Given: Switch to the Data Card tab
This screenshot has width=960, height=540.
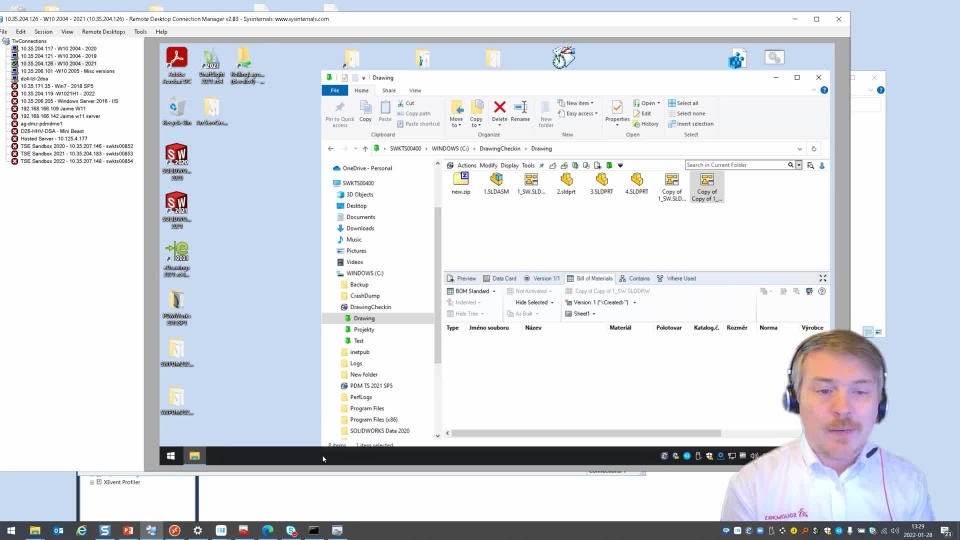Looking at the screenshot, I should [x=500, y=279].
